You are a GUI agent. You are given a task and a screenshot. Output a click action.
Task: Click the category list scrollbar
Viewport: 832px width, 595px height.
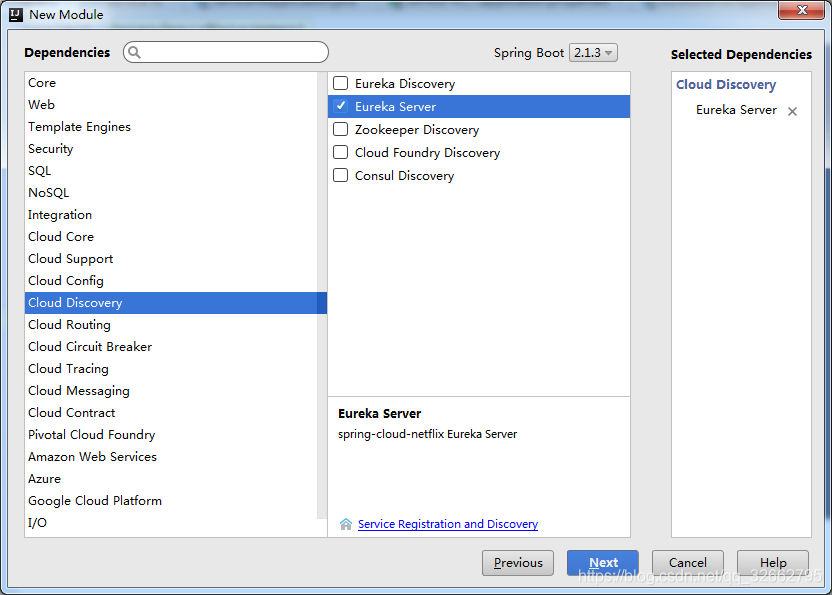coord(322,295)
